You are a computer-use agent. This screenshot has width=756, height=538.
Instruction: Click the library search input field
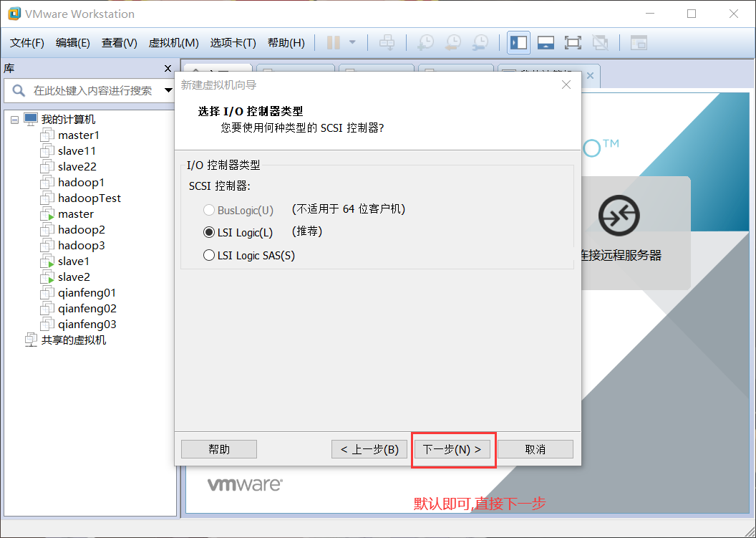point(92,91)
